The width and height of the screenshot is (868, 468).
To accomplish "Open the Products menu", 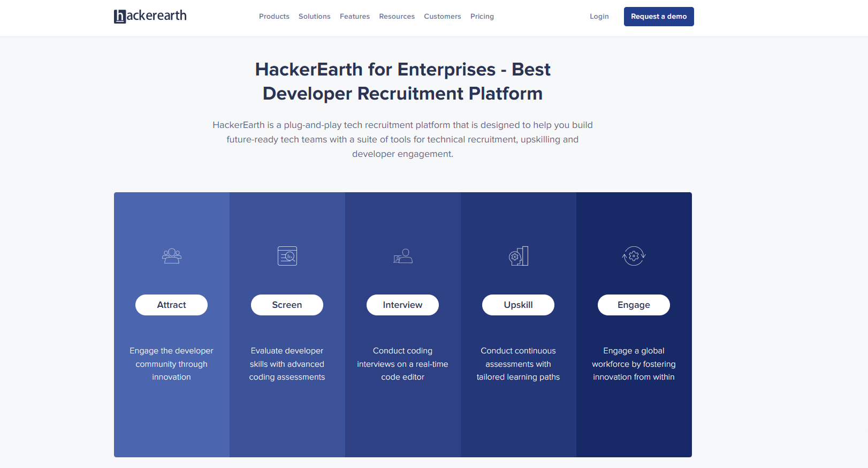I will 274,17.
